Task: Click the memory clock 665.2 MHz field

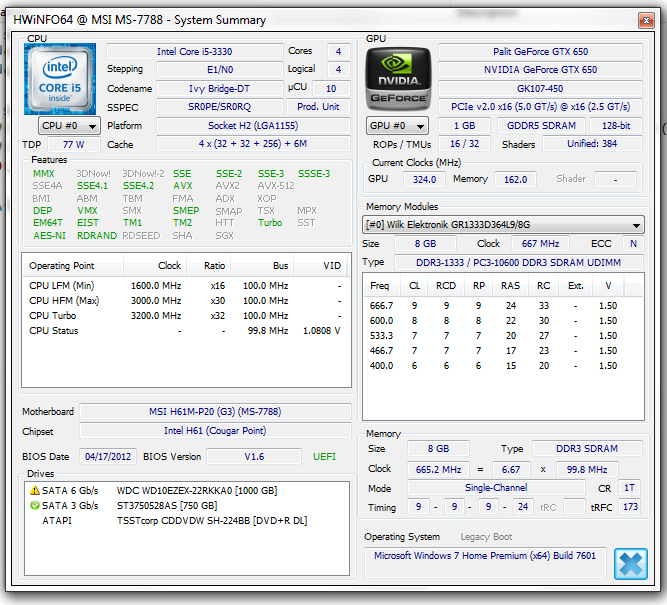Action: coord(438,470)
